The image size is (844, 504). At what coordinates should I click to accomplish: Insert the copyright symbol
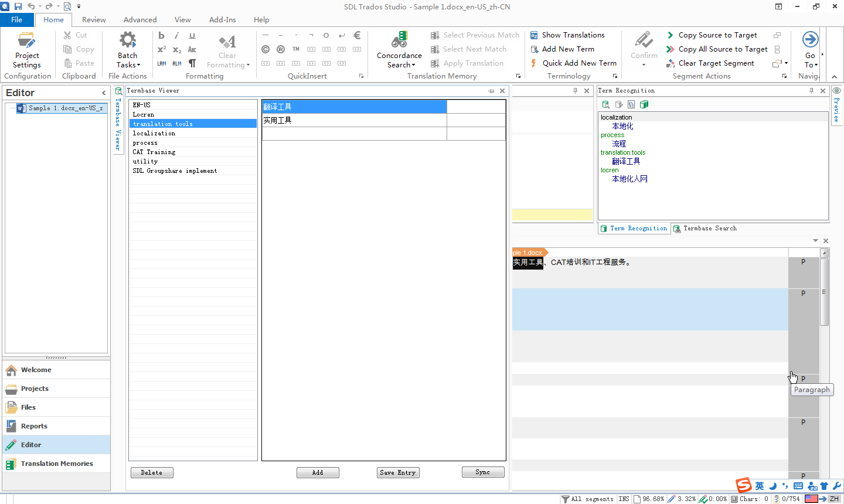click(x=266, y=49)
